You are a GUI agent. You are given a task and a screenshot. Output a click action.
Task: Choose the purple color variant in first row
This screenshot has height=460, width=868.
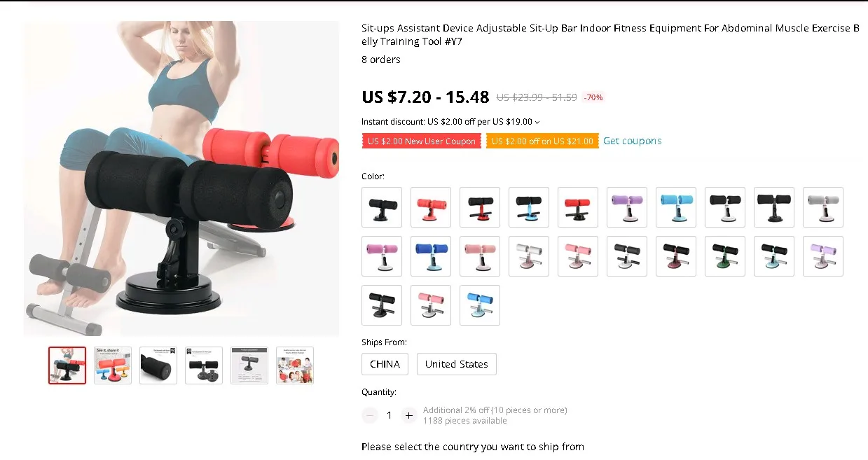627,207
